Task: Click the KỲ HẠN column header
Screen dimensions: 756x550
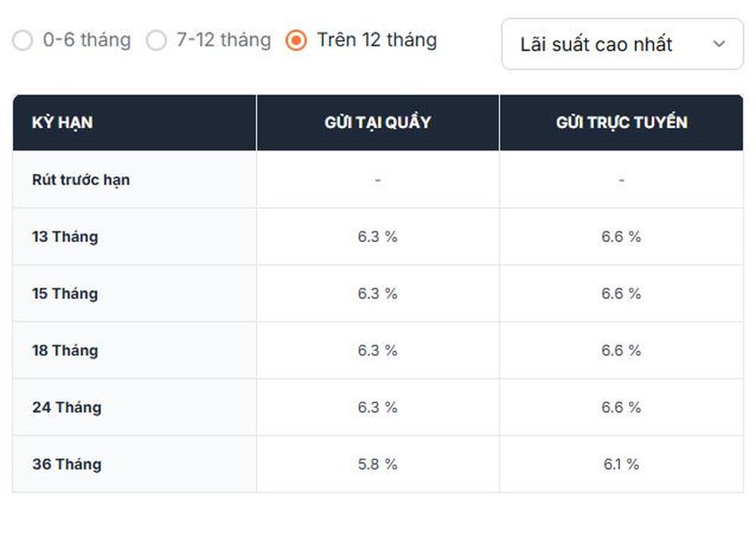Action: (62, 123)
